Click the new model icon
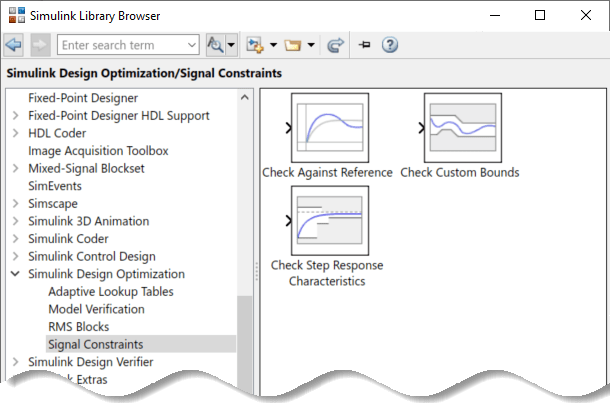 (x=254, y=45)
